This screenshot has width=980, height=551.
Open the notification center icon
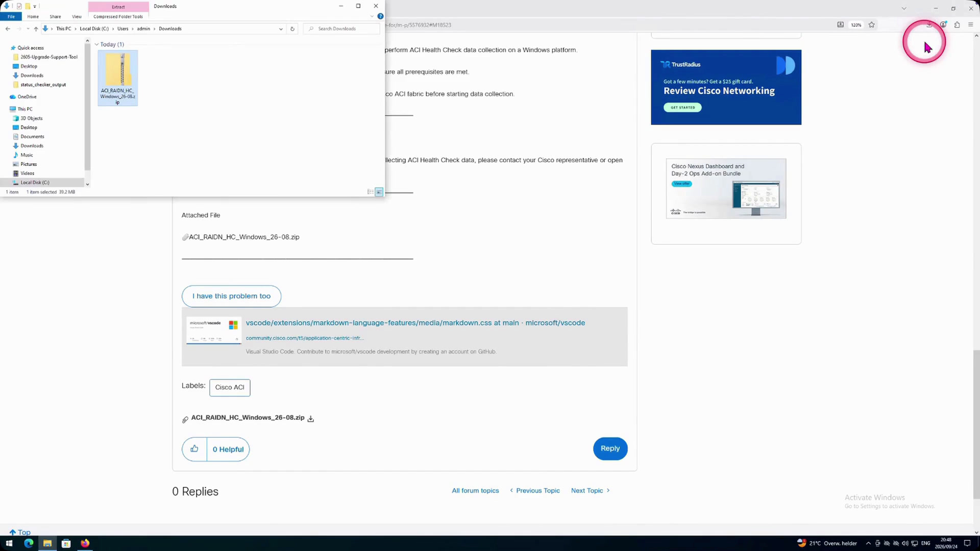[967, 543]
